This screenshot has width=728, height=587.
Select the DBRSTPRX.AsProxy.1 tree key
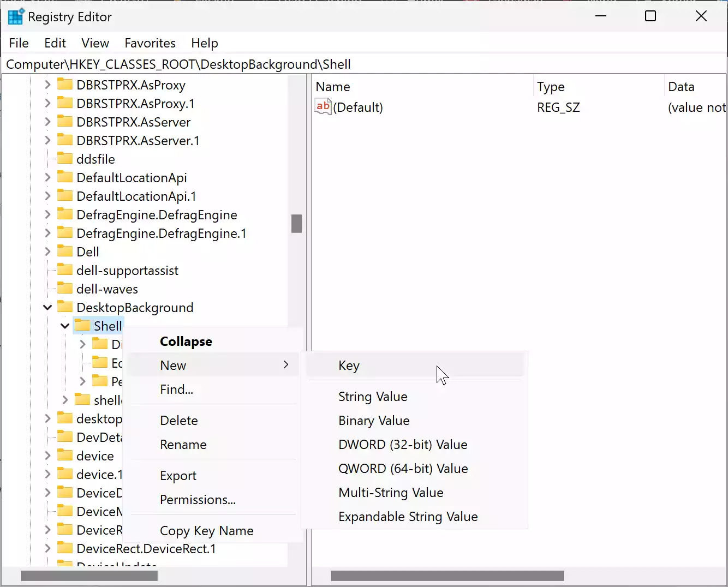pyautogui.click(x=135, y=103)
